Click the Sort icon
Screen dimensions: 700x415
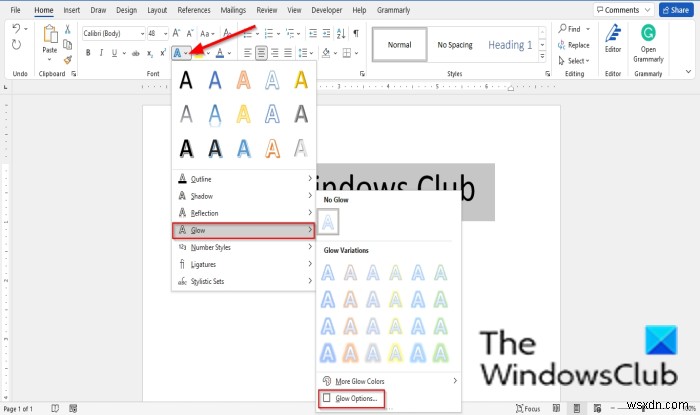tap(341, 33)
